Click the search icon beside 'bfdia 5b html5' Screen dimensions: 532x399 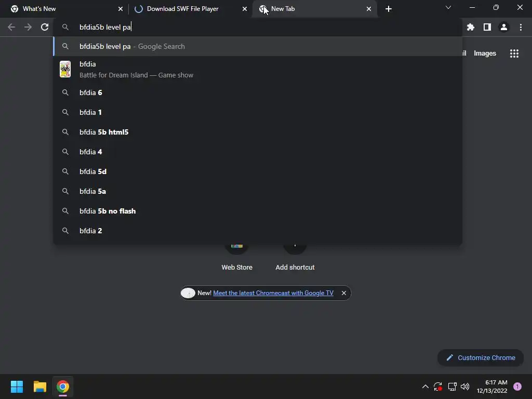point(65,132)
